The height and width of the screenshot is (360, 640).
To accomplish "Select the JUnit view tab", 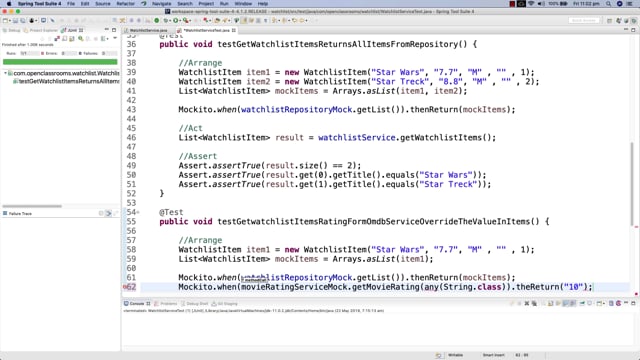I will 71,30.
